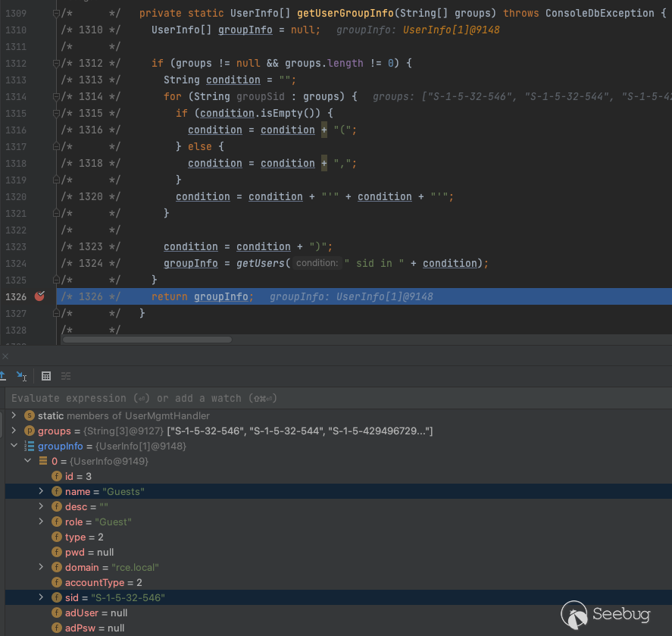The image size is (672, 636).
Task: Click the field icon beside adPsw
Action: [x=57, y=628]
